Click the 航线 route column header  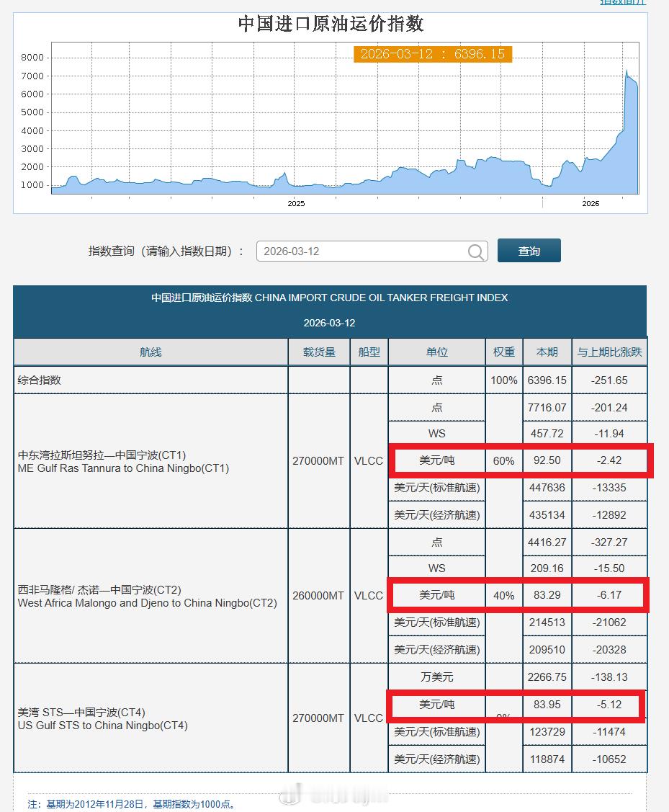[150, 352]
